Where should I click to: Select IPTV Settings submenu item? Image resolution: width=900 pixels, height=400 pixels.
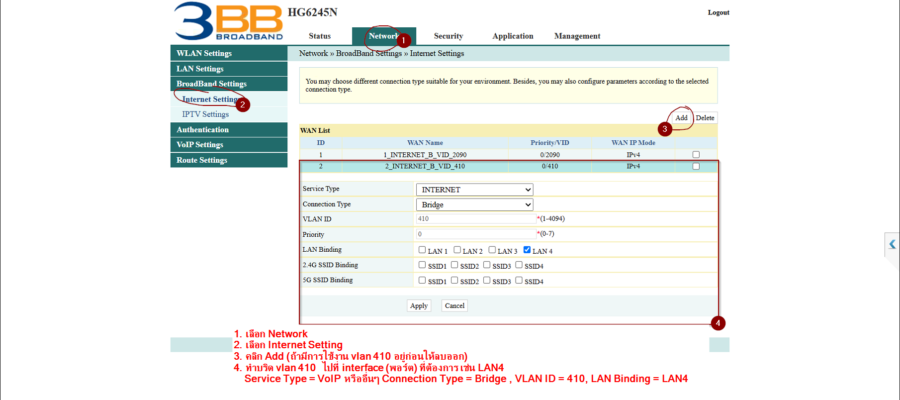(x=205, y=114)
